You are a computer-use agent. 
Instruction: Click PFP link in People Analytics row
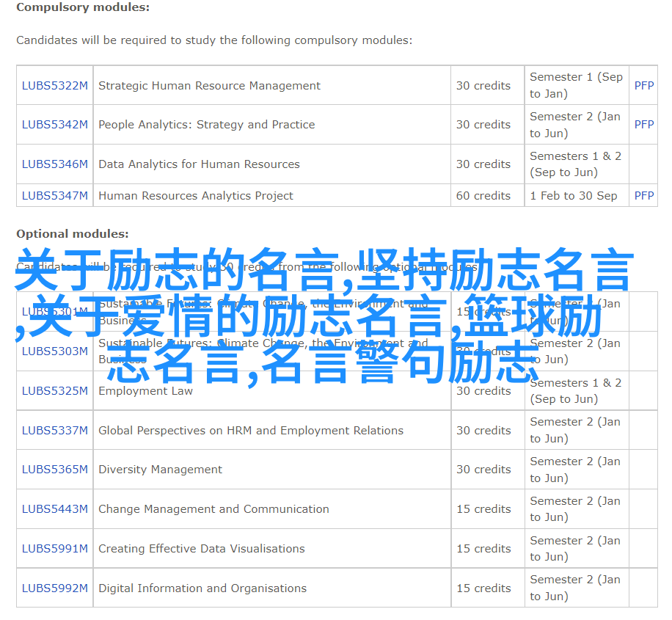pyautogui.click(x=643, y=125)
